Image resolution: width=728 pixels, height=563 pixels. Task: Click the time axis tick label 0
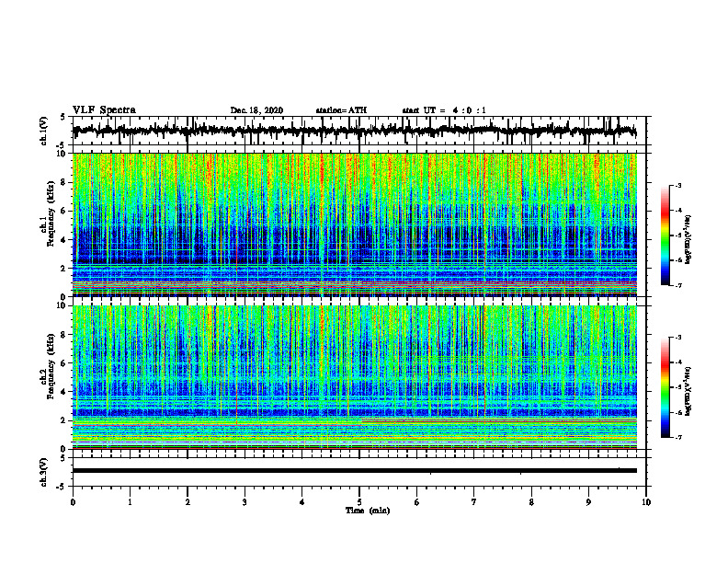pos(73,502)
